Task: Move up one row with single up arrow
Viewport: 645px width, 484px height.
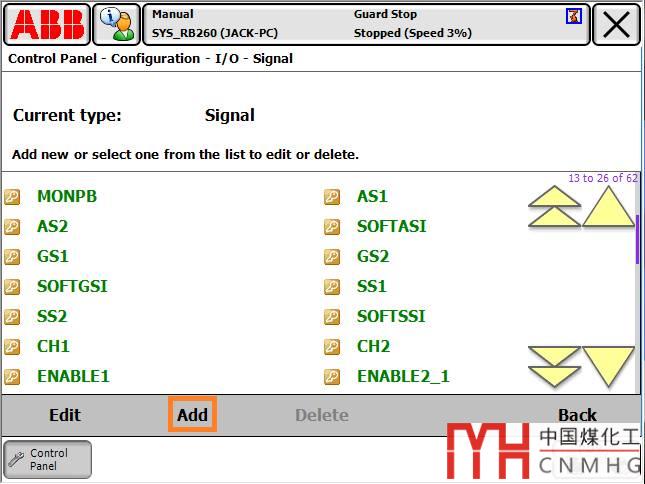Action: tap(608, 206)
